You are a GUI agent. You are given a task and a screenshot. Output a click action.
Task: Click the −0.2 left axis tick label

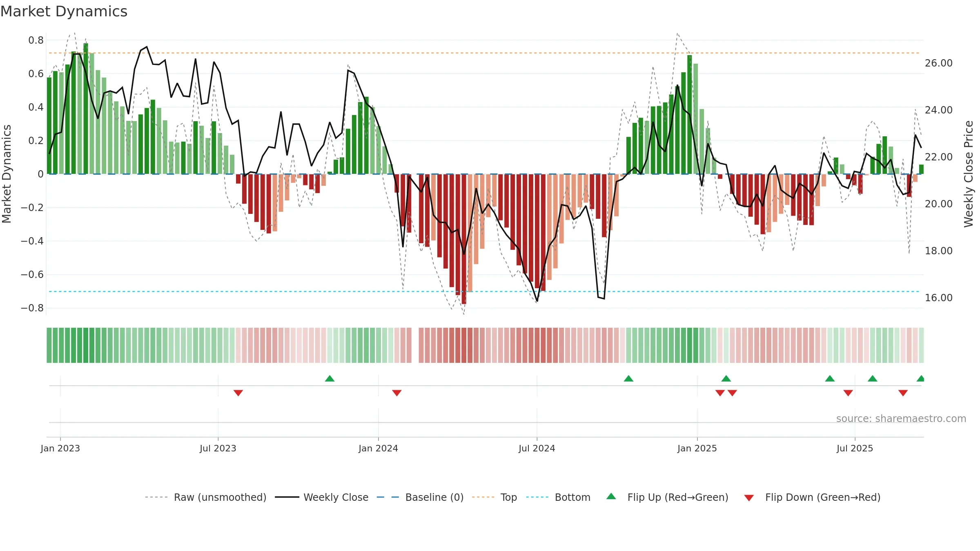pyautogui.click(x=32, y=207)
